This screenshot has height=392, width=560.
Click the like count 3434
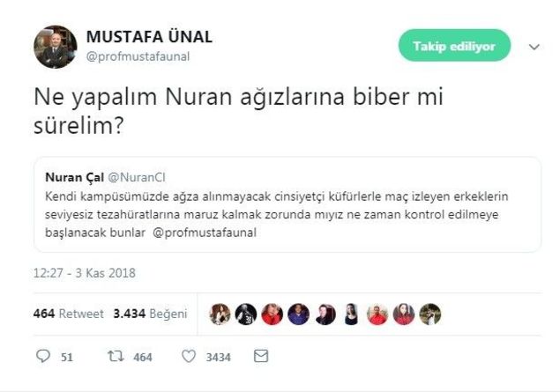click(x=218, y=357)
